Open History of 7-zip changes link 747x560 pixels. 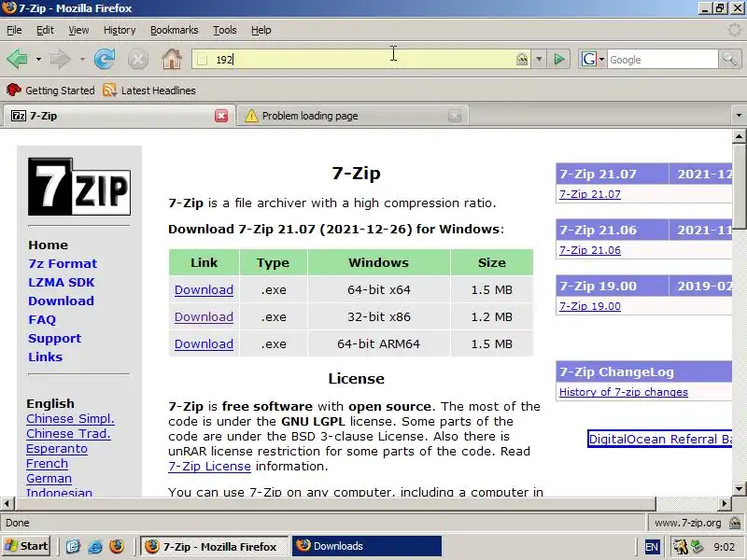pyautogui.click(x=624, y=392)
